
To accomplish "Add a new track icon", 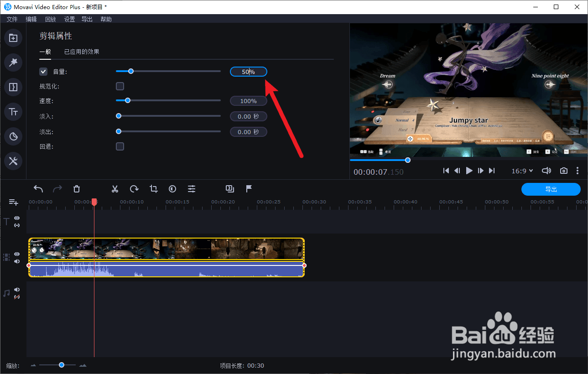I will click(13, 202).
